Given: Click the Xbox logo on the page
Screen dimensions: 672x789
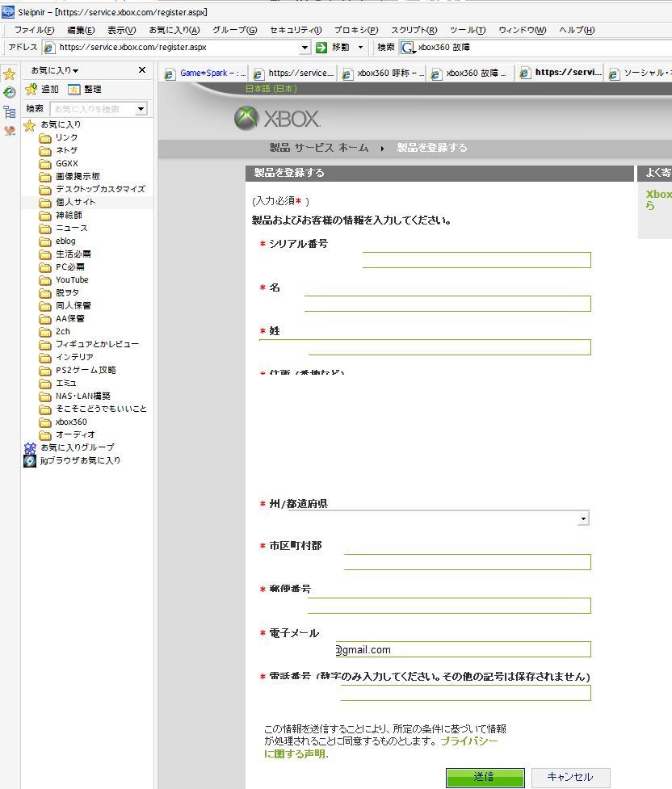Looking at the screenshot, I should (x=277, y=119).
